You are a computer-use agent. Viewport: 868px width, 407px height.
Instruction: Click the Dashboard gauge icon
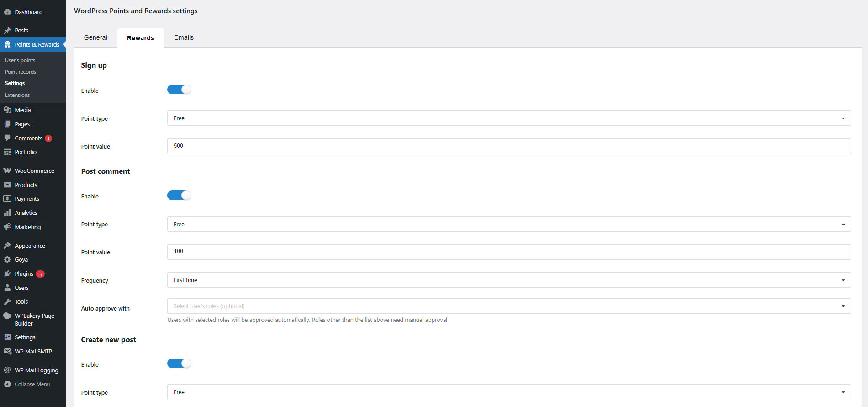click(x=7, y=12)
